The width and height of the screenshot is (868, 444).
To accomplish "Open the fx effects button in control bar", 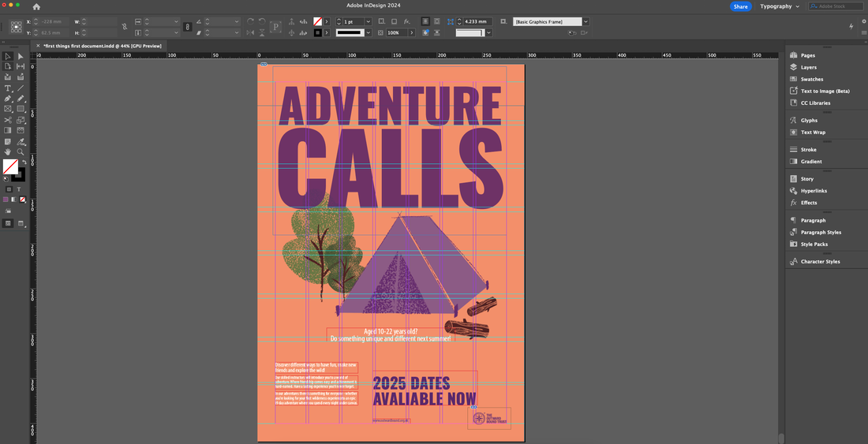I will pos(407,21).
